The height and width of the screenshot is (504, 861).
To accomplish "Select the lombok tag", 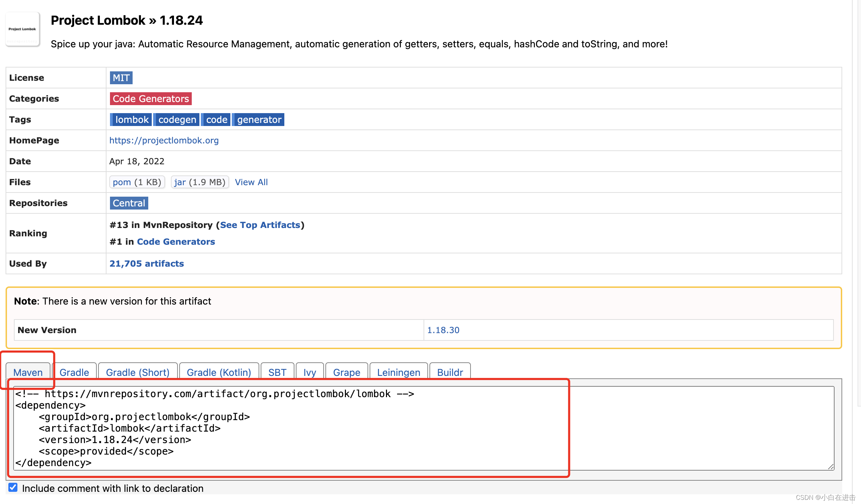I will (x=131, y=119).
